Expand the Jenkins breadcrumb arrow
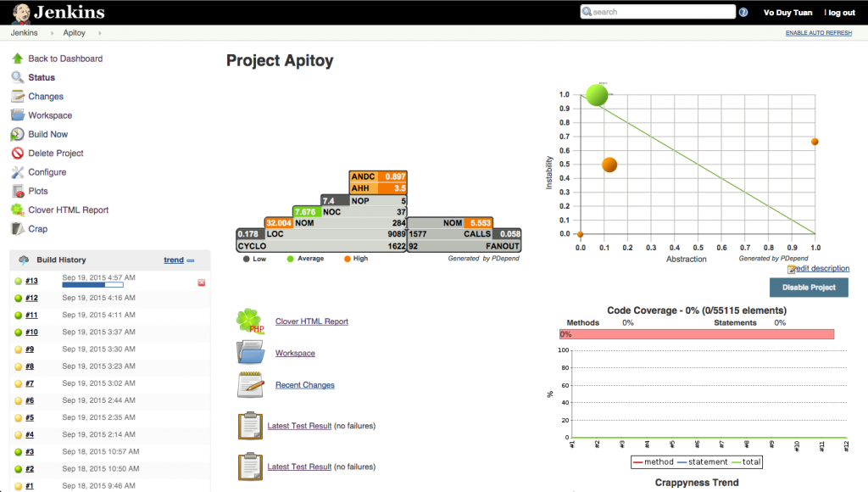Screen dimensions: 868x492 [52, 33]
